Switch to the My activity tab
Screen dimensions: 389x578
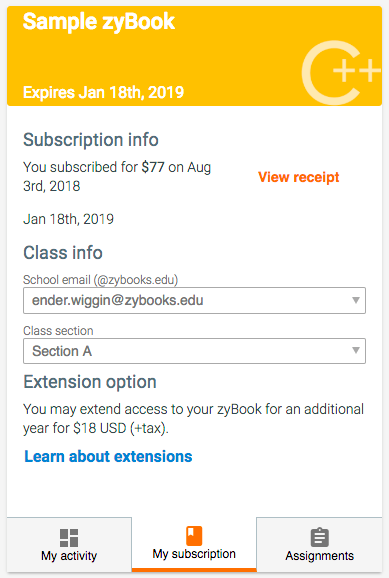tap(69, 544)
